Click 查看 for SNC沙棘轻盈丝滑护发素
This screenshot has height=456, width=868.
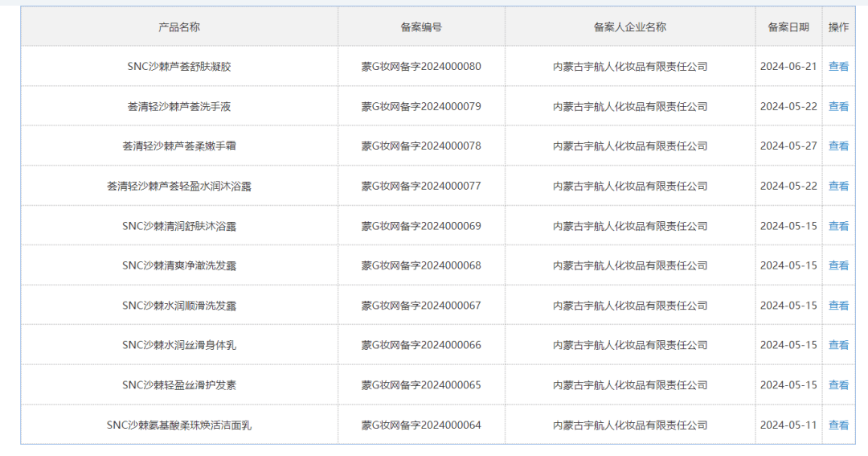pyautogui.click(x=838, y=385)
